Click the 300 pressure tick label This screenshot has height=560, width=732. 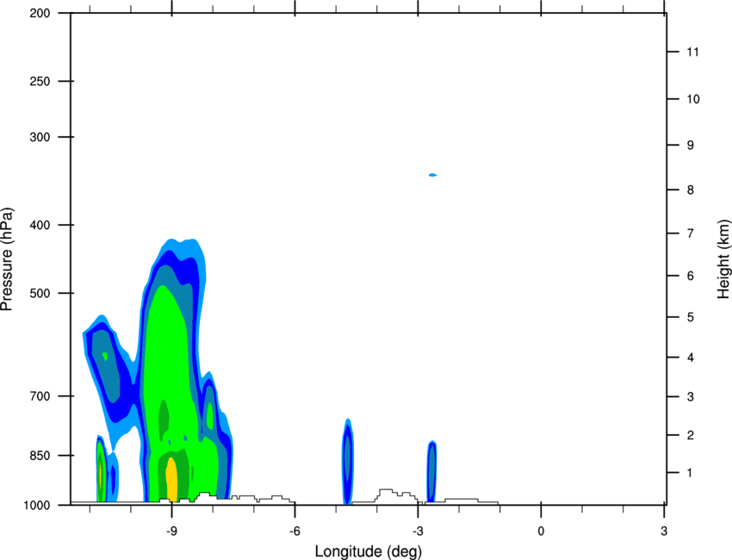click(40, 137)
